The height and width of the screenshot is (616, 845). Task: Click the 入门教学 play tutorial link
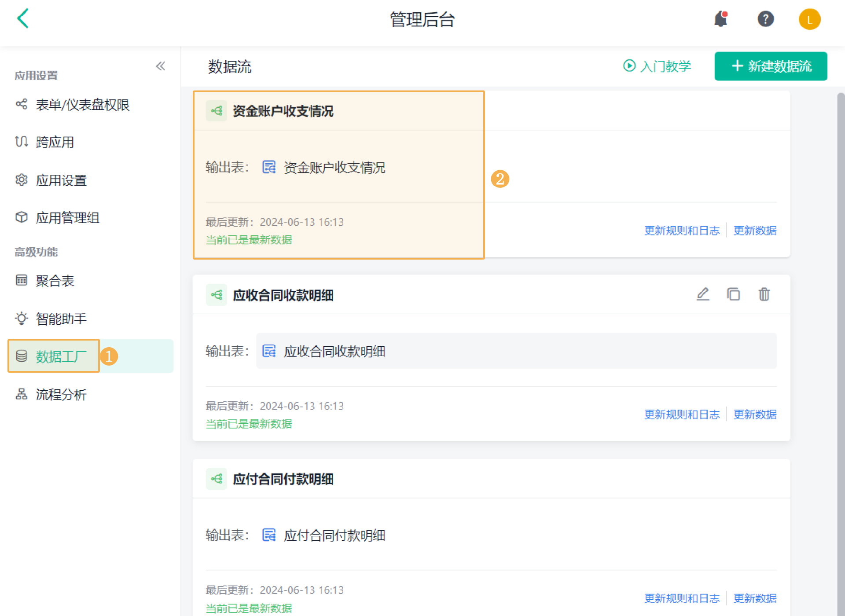(x=657, y=66)
